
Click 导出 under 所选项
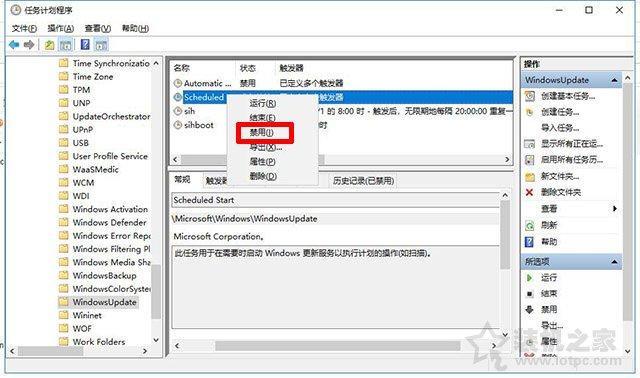552,325
